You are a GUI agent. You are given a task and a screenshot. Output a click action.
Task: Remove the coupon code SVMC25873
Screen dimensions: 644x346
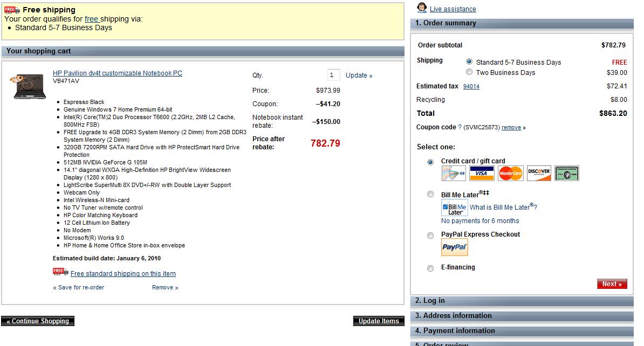click(x=511, y=128)
